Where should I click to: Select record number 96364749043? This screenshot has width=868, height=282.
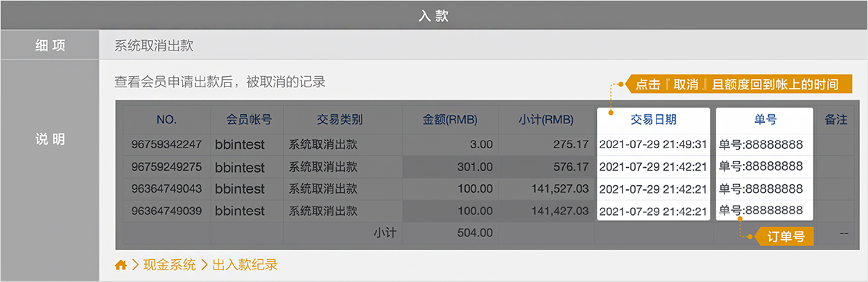coord(166,189)
